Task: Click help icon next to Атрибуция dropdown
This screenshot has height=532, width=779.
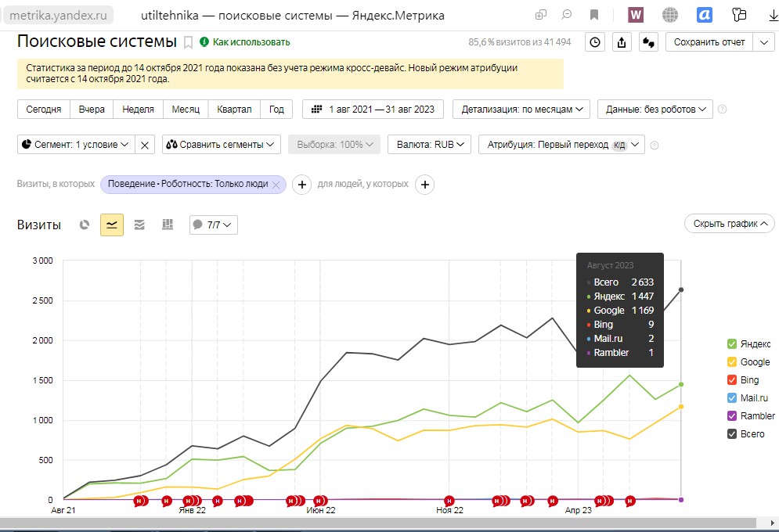Action: pyautogui.click(x=655, y=146)
